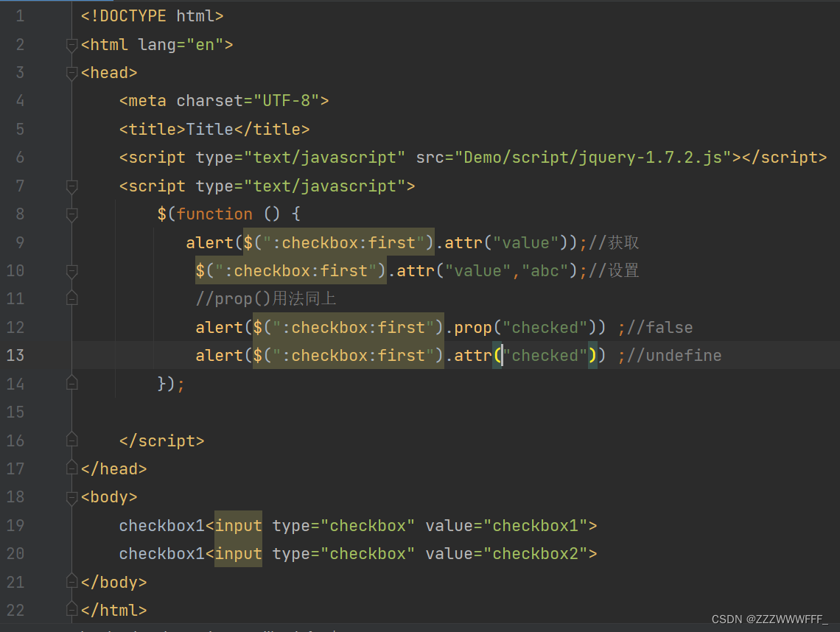Collapse the jQuery function block fold arrow
This screenshot has height=632, width=840.
[x=71, y=214]
